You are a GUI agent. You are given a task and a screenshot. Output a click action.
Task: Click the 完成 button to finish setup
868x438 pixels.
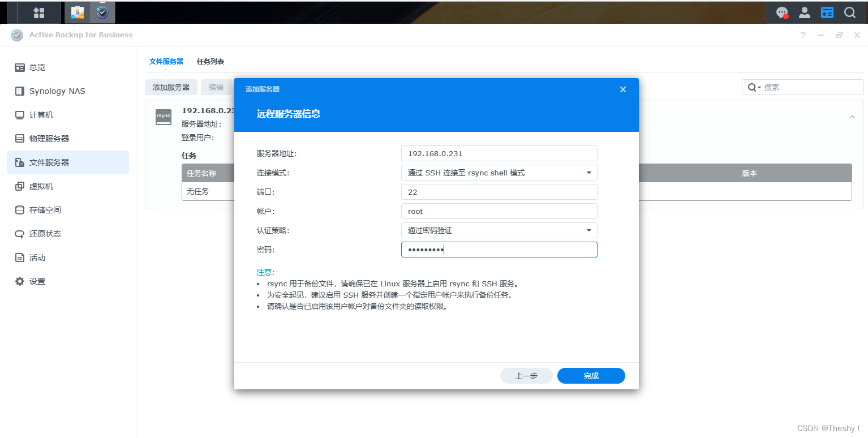point(591,375)
